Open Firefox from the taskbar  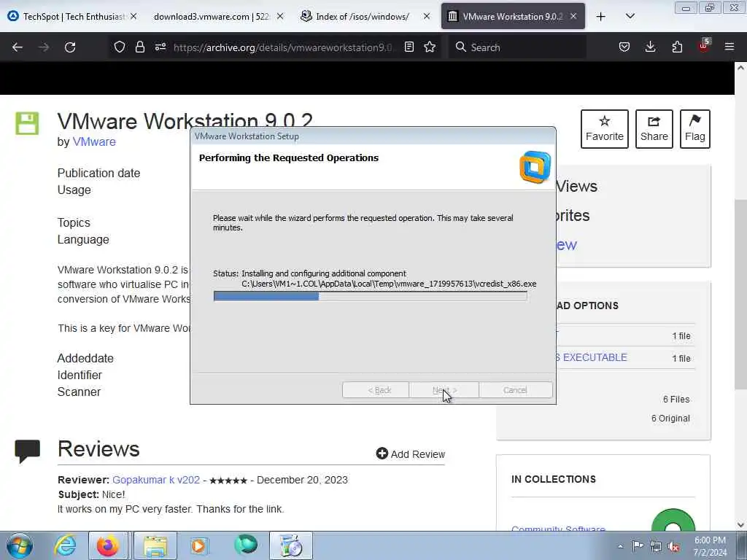click(108, 545)
